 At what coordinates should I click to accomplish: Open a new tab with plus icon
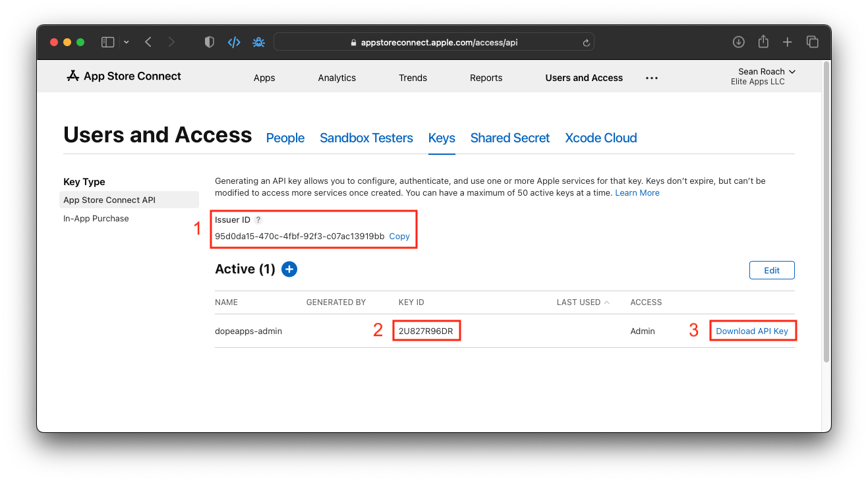pos(788,42)
